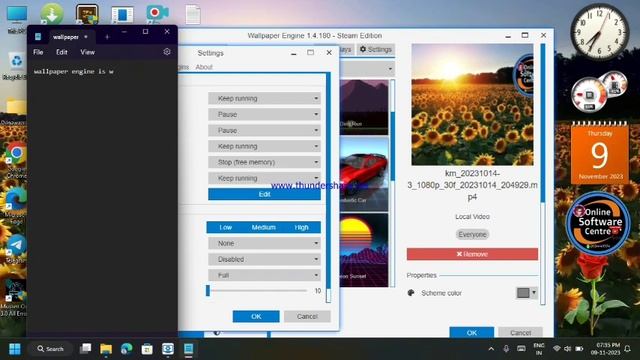Open Microsoft Edge from the taskbar
This screenshot has width=640, height=360.
[x=127, y=349]
